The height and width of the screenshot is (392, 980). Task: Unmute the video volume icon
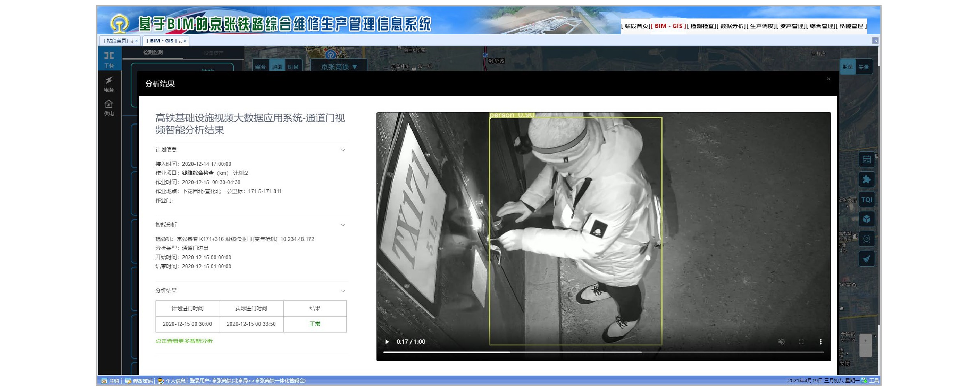point(781,342)
